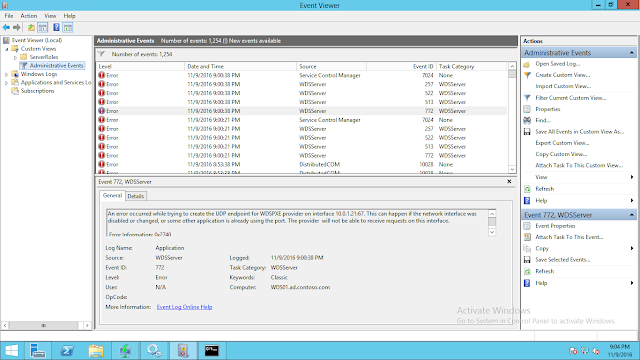This screenshot has width=640, height=360.
Task: Expand Windows Logs tree node
Action: 7,75
